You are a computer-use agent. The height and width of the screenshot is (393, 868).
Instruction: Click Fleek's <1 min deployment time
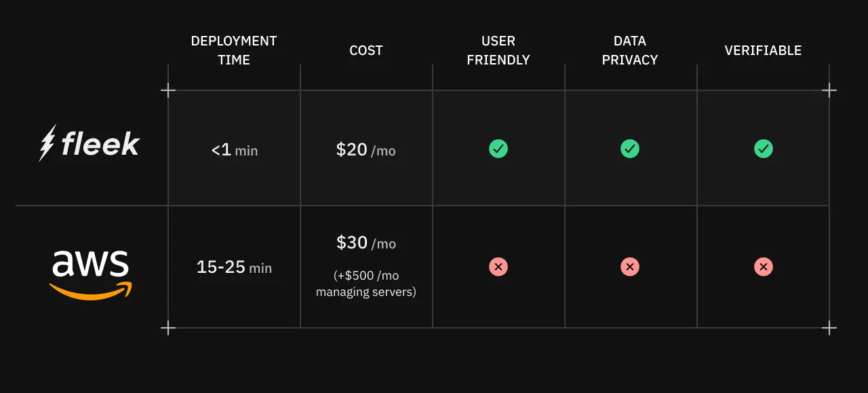[234, 150]
